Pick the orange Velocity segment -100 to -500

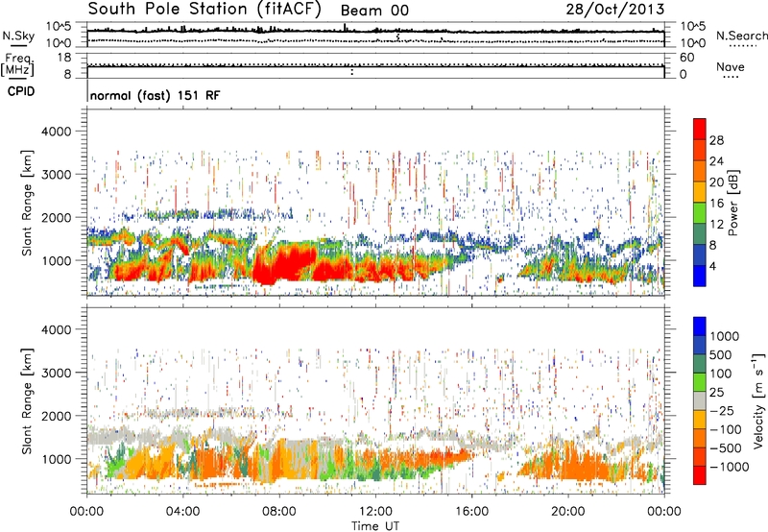click(x=700, y=439)
